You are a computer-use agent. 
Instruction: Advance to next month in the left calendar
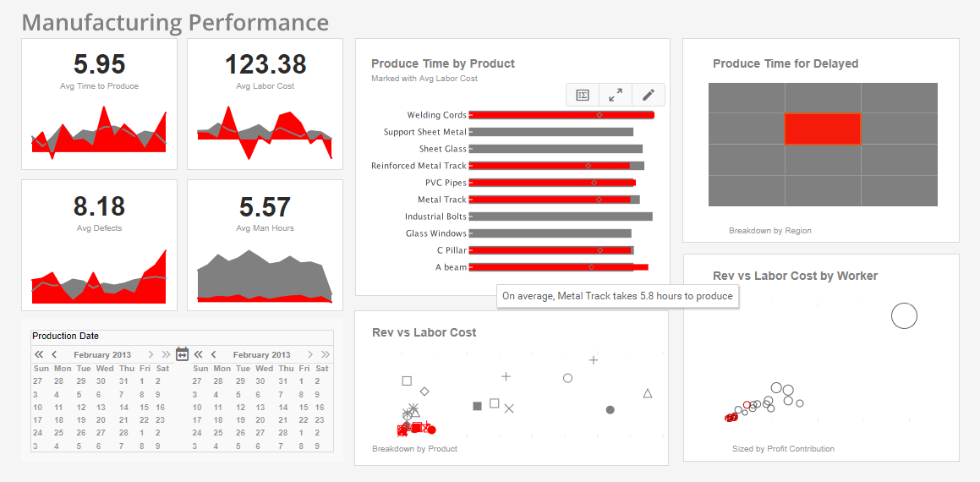pos(151,354)
